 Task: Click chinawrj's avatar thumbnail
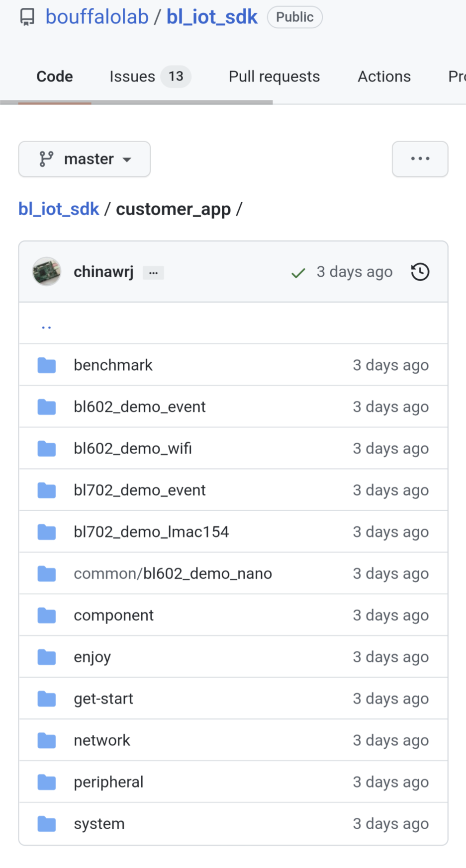click(x=47, y=272)
